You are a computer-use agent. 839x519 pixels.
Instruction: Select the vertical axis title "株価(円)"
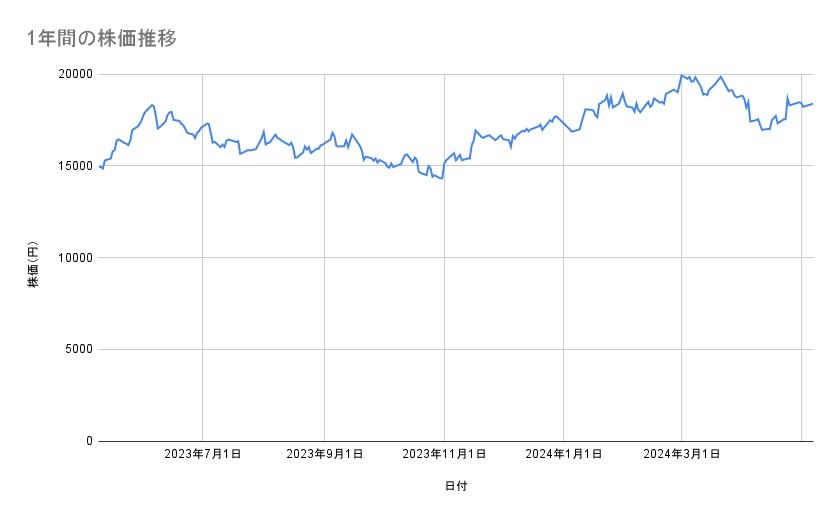pyautogui.click(x=33, y=265)
